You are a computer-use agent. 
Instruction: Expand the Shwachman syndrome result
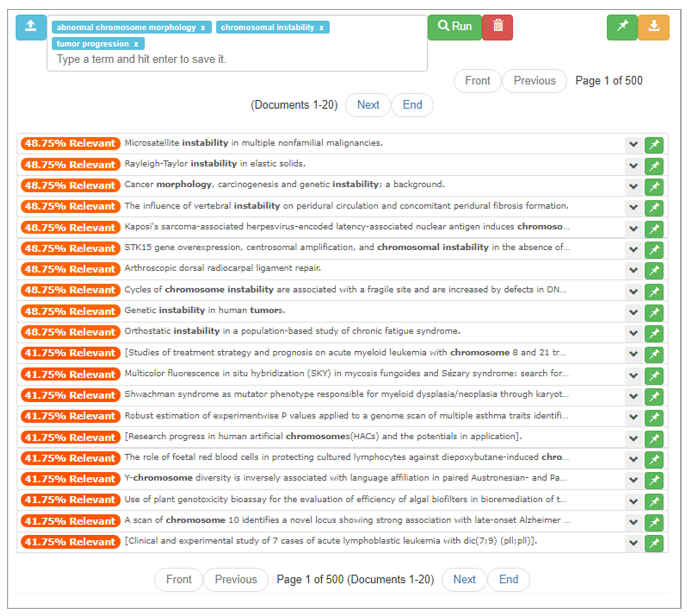[x=633, y=396]
